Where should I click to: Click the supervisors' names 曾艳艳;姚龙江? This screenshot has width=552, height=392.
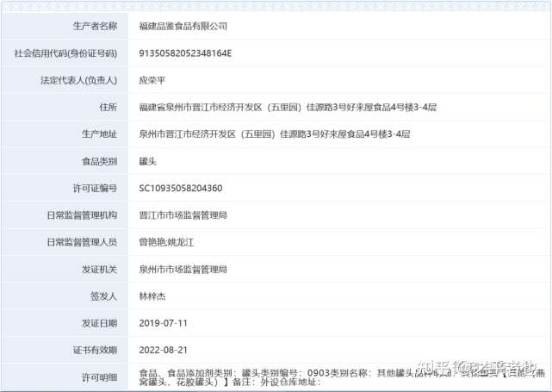tap(166, 242)
